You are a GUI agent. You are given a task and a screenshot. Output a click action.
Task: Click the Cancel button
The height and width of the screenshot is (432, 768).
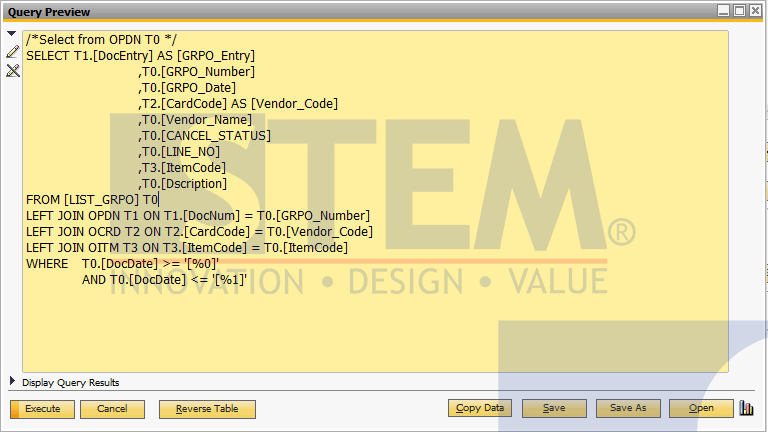[x=112, y=409]
